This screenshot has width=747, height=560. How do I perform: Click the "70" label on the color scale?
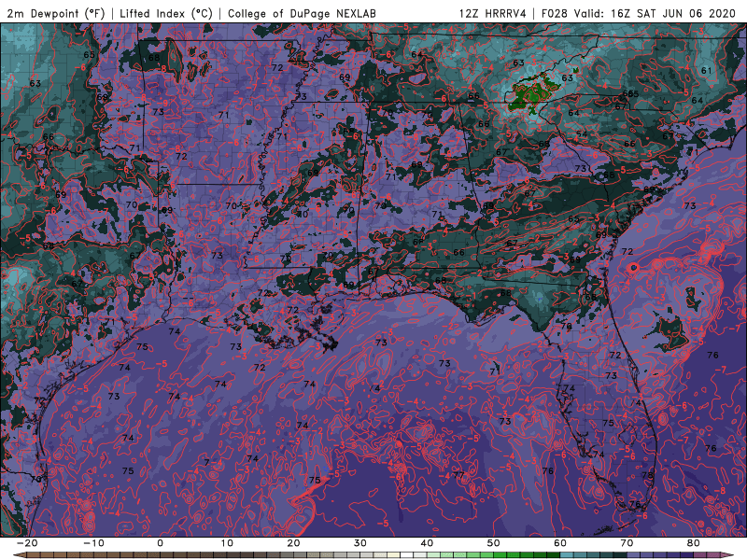coord(627,543)
